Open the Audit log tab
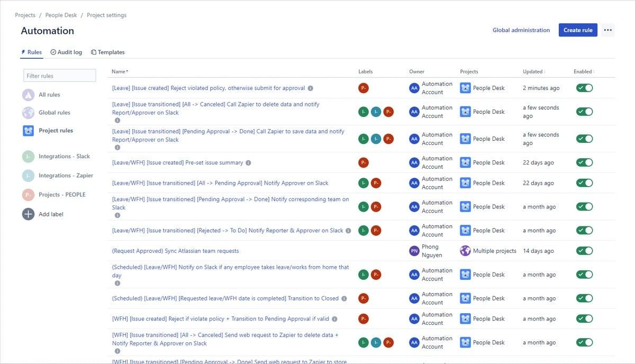This screenshot has height=364, width=635. click(66, 52)
